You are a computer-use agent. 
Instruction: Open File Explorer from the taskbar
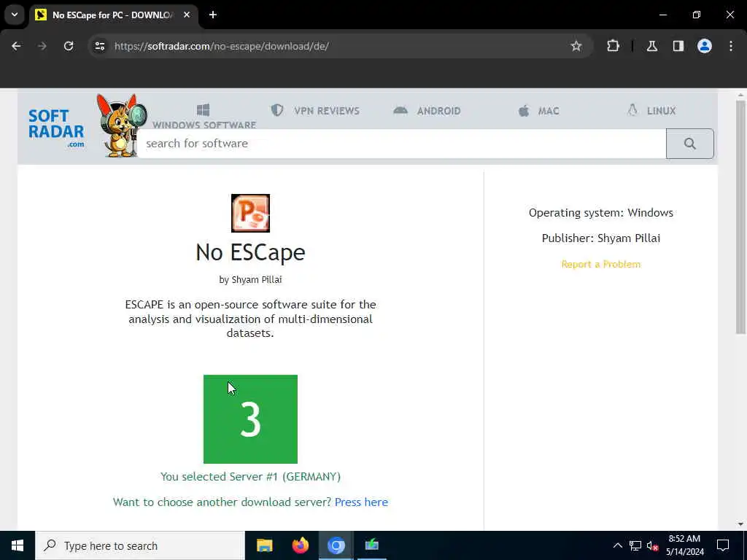coord(264,545)
